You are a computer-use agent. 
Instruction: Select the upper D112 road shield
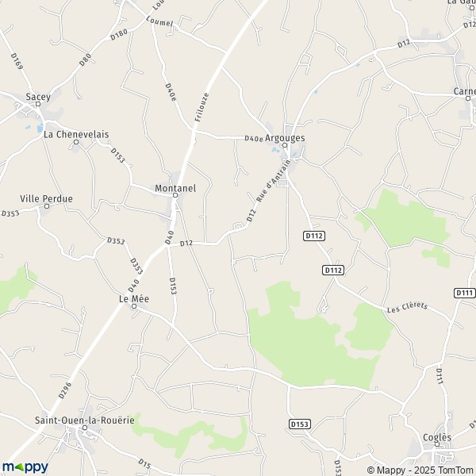click(x=314, y=236)
